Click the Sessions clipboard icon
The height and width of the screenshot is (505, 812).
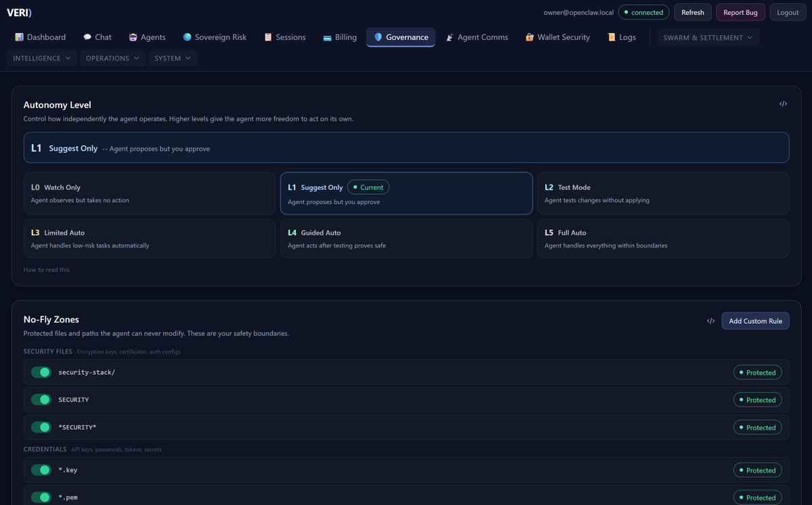268,37
